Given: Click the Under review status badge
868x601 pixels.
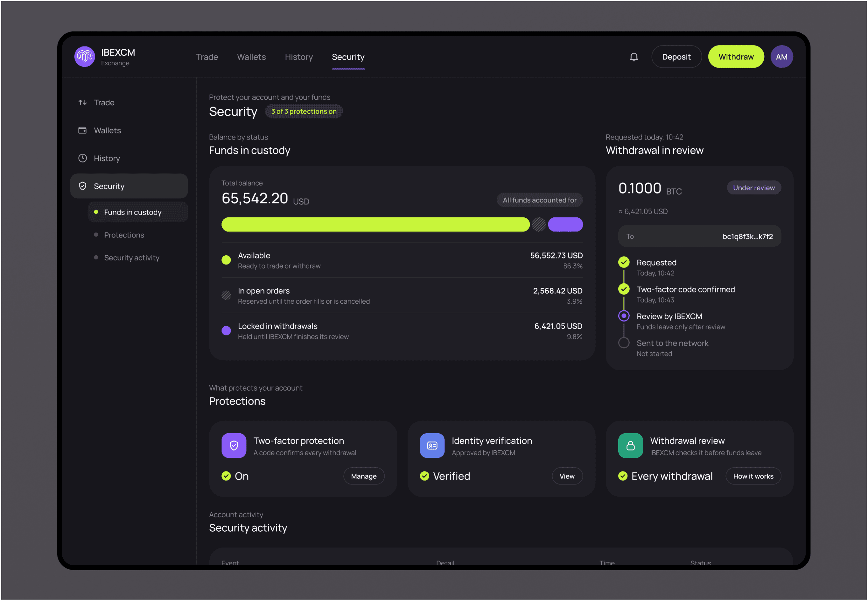Looking at the screenshot, I should 753,187.
